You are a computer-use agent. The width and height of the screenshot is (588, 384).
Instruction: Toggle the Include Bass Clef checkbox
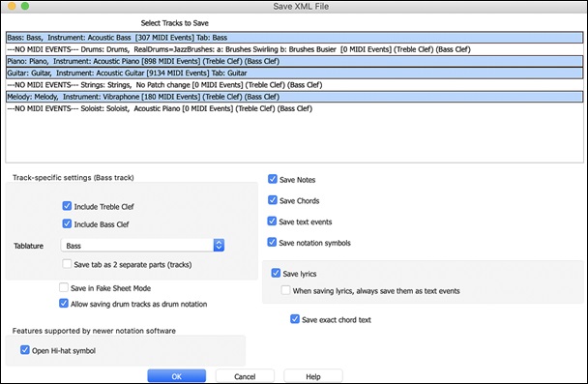67,223
